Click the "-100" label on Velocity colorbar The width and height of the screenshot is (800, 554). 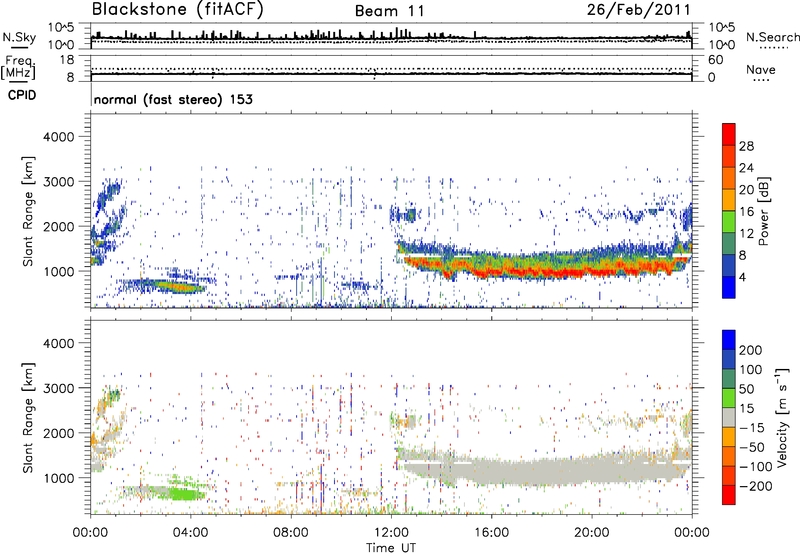click(x=755, y=467)
